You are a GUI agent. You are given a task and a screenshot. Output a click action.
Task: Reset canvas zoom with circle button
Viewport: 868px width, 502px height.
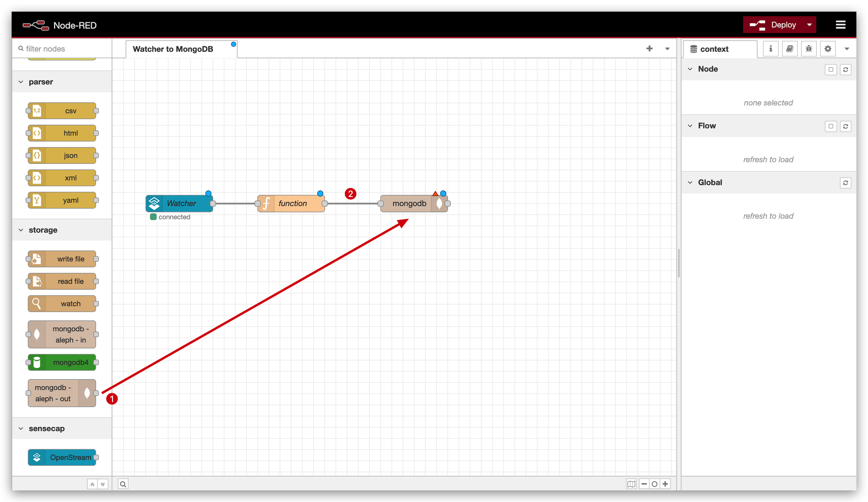[x=654, y=484]
